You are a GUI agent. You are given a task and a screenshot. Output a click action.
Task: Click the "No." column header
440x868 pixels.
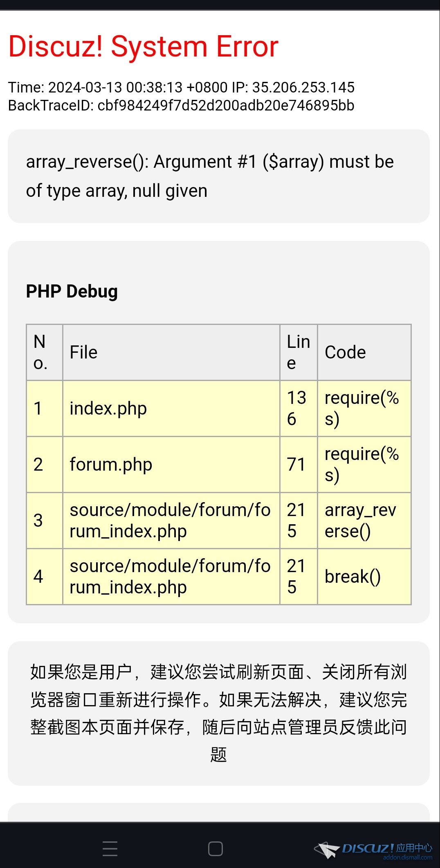click(45, 352)
